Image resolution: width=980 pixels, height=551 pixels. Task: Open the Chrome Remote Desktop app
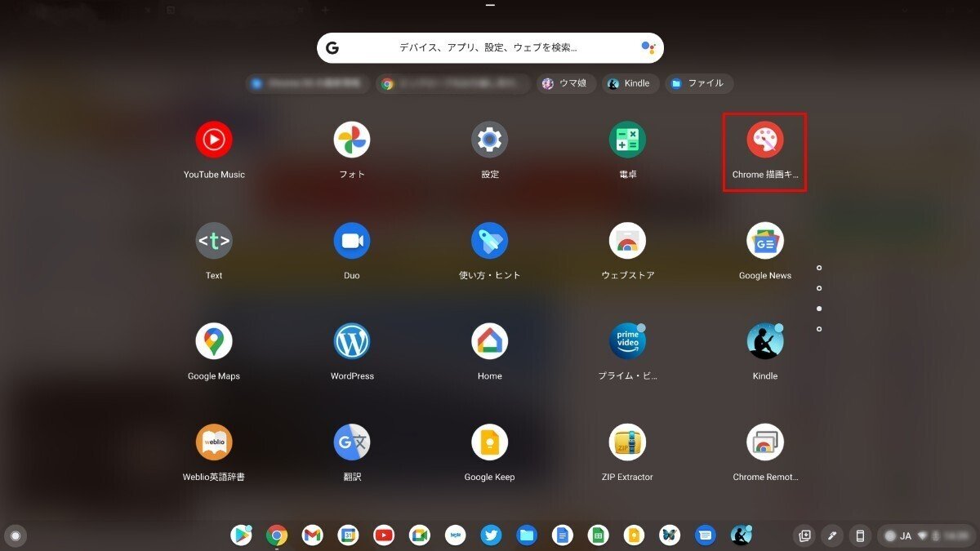tap(765, 442)
